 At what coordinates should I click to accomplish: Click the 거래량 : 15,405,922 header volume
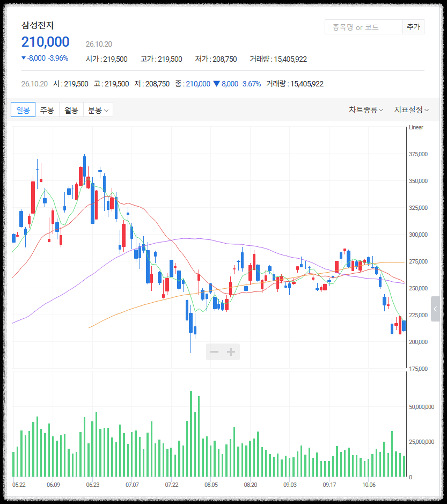click(x=279, y=59)
